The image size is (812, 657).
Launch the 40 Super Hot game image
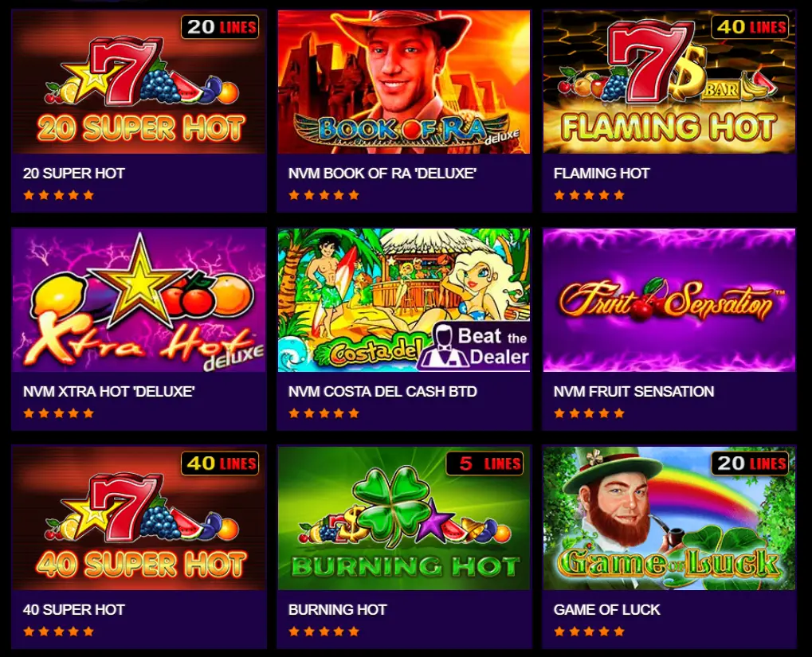pos(139,518)
